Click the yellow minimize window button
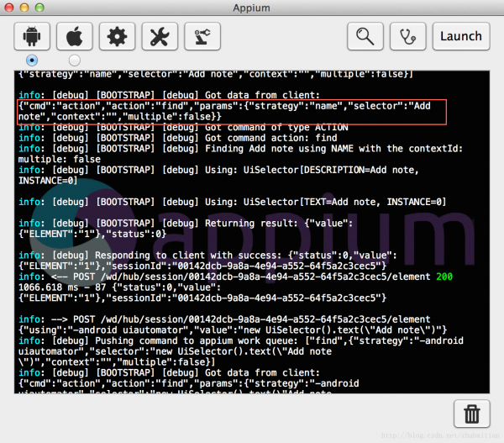The height and width of the screenshot is (443, 504). [24, 8]
